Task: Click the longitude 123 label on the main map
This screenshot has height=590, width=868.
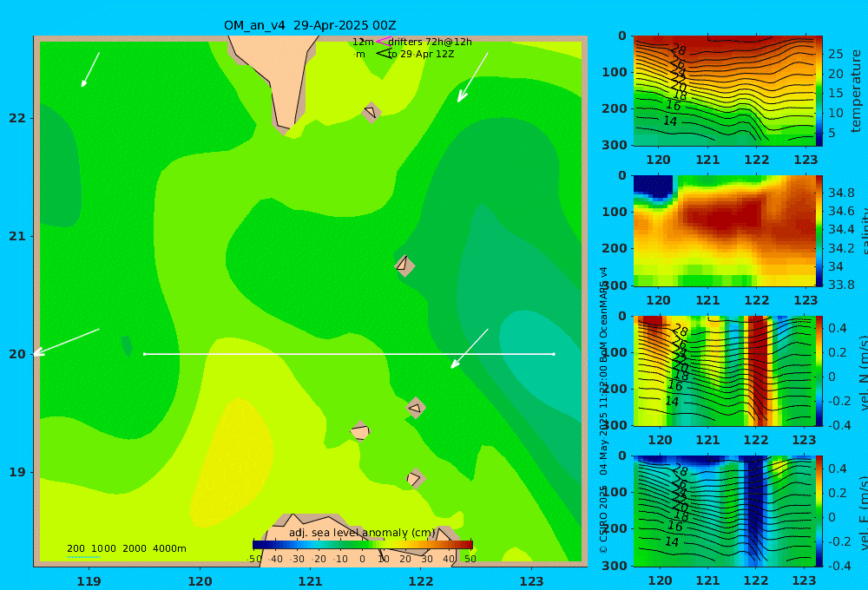Action: [531, 581]
